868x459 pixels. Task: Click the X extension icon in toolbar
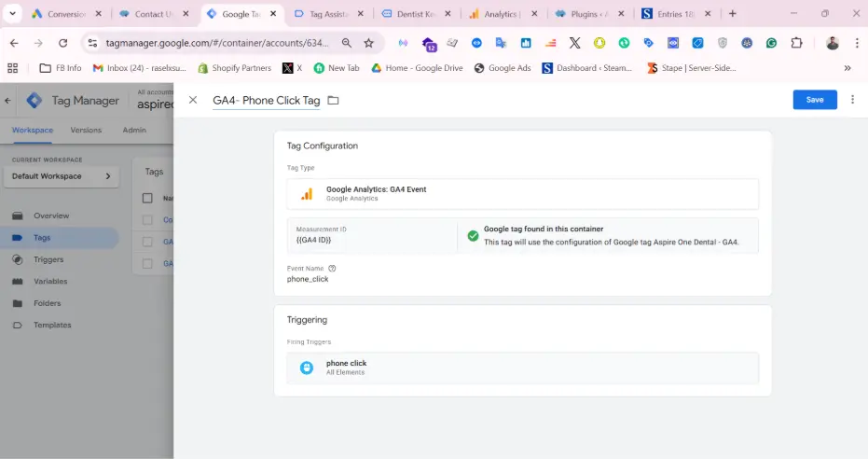point(574,43)
